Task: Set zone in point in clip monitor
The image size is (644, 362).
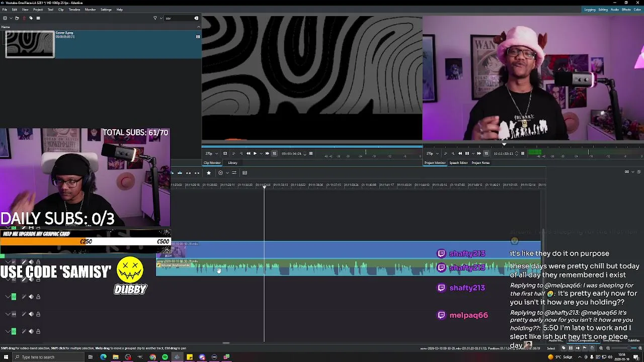Action: pos(233,153)
